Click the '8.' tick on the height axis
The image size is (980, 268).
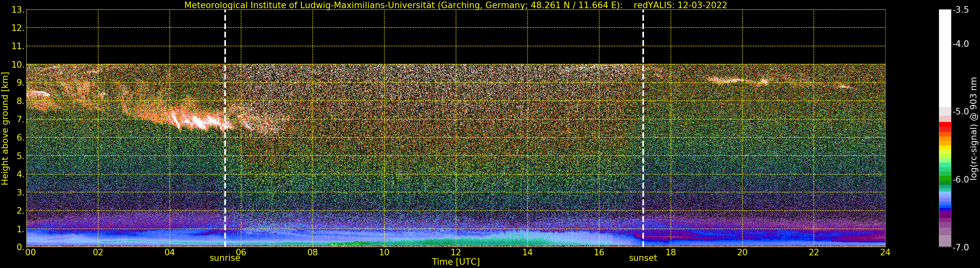click(x=20, y=101)
